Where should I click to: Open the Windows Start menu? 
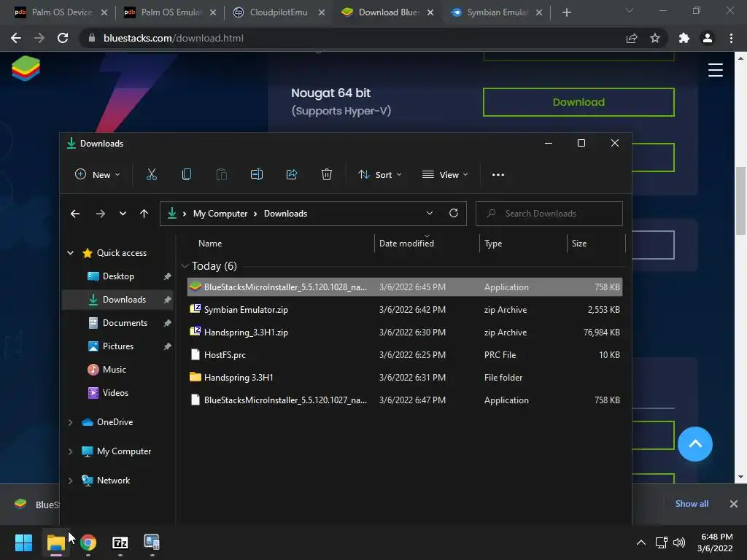[23, 542]
